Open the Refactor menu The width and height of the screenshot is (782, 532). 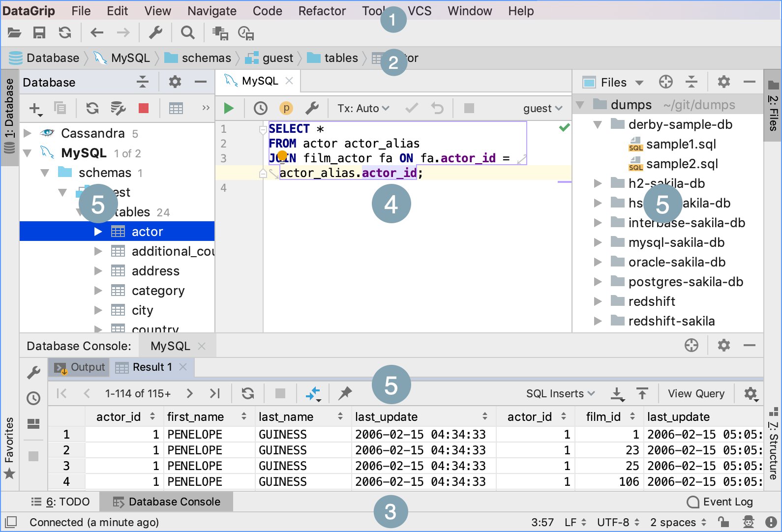(322, 11)
